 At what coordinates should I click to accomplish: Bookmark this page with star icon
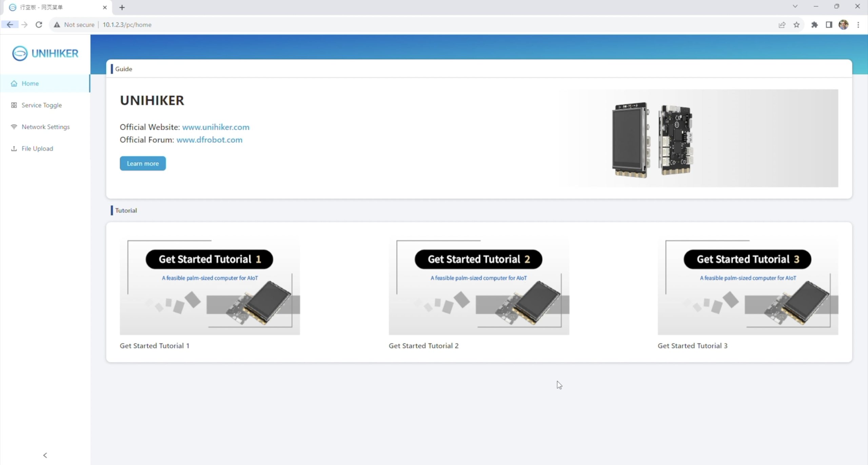tap(796, 25)
